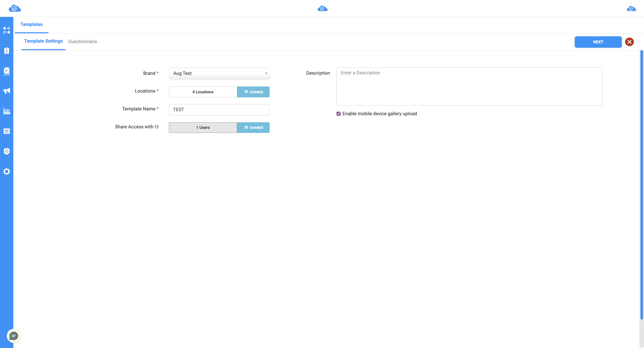Image resolution: width=644 pixels, height=348 pixels.
Task: Select the Aug Test brand dropdown
Action: click(x=219, y=73)
